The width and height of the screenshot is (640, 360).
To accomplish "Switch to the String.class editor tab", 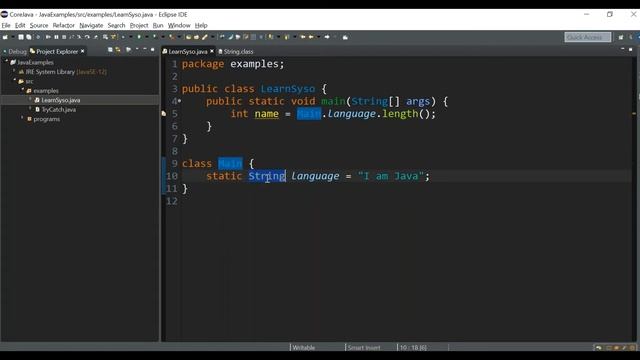I will (x=236, y=51).
